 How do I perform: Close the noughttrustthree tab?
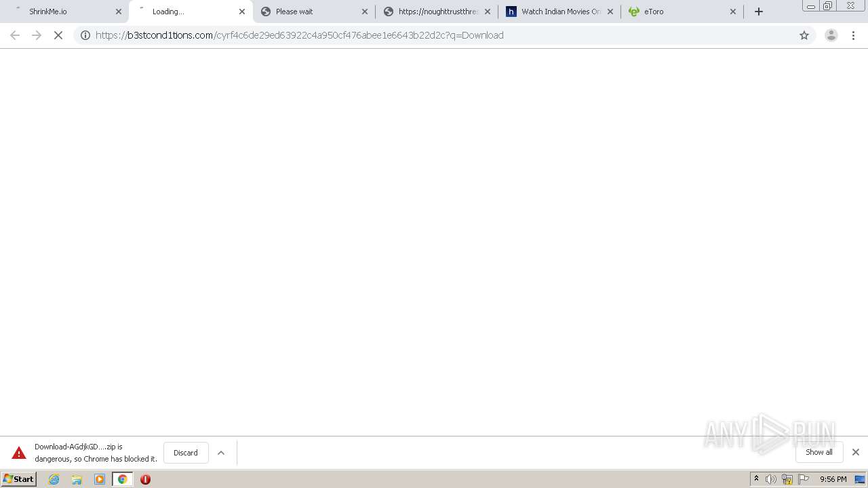pos(488,12)
